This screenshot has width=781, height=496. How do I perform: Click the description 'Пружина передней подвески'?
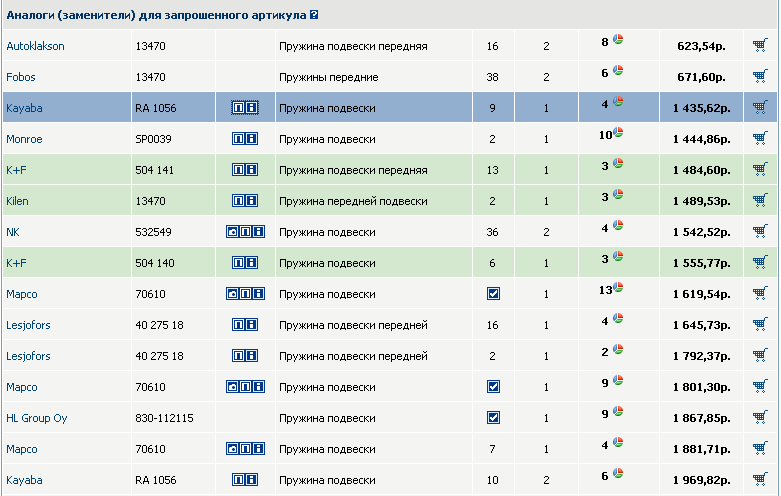[353, 201]
